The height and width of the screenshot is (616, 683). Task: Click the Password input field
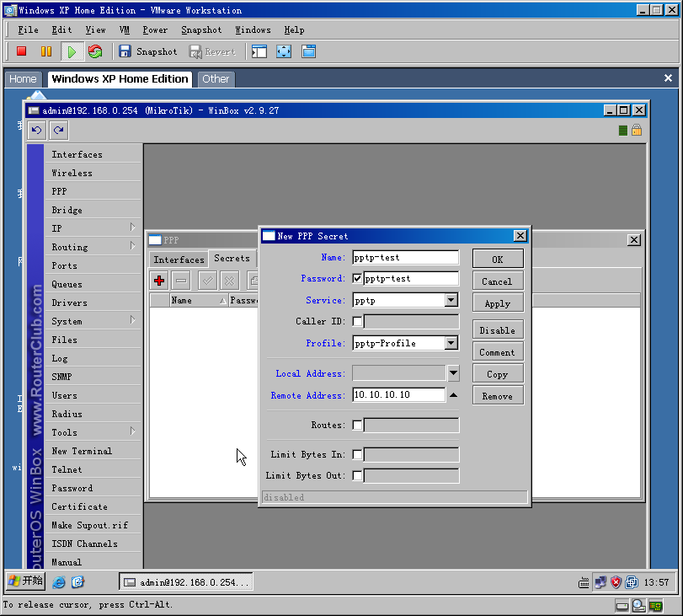coord(411,279)
